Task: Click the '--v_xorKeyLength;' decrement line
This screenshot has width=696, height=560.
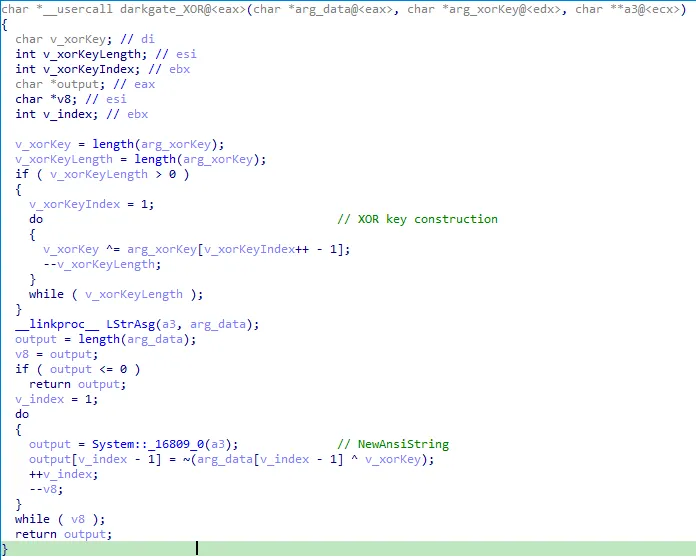Action: tap(102, 264)
